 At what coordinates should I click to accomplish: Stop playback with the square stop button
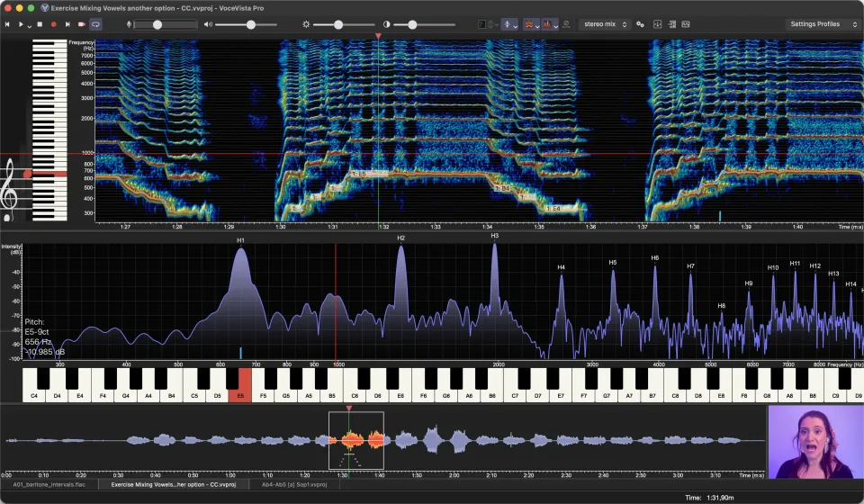coord(40,24)
